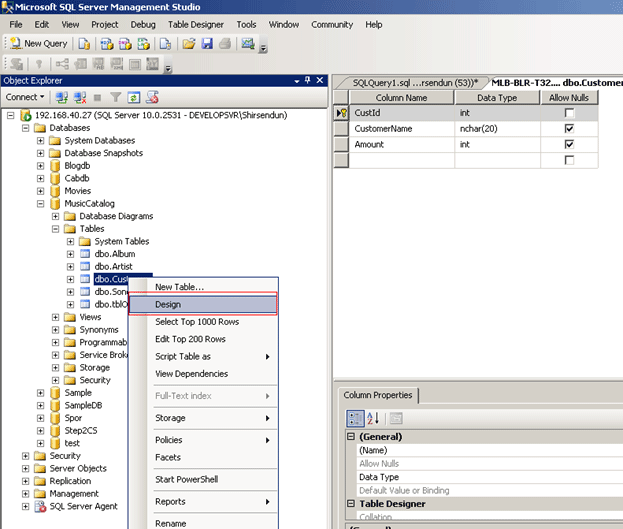Expand the Views folder node
Image resolution: width=623 pixels, height=529 pixels.
point(56,317)
